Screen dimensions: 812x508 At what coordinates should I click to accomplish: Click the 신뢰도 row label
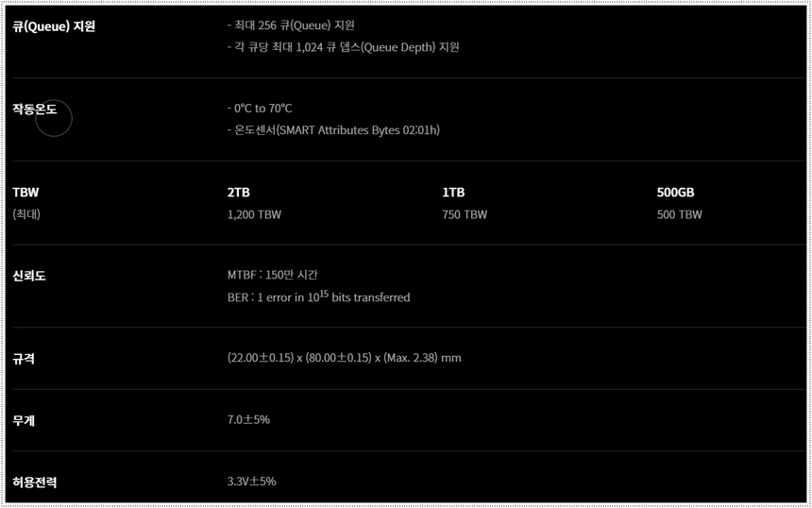point(29,276)
